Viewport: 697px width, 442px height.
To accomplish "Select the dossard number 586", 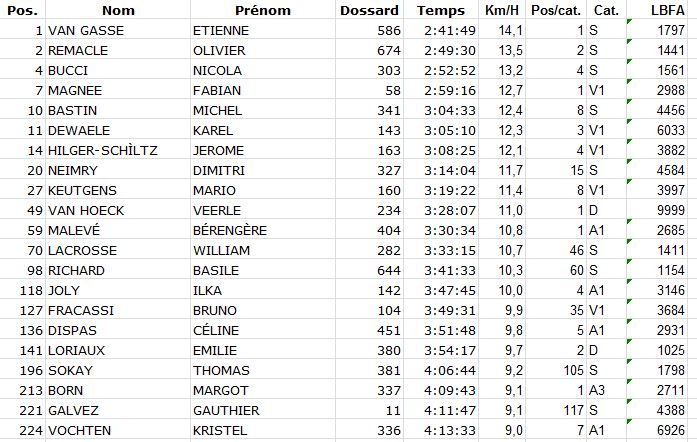I will click(369, 30).
